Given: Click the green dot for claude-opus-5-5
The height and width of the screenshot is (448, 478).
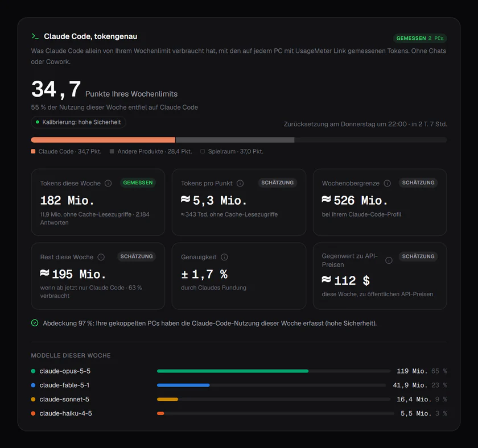Looking at the screenshot, I should [x=33, y=371].
